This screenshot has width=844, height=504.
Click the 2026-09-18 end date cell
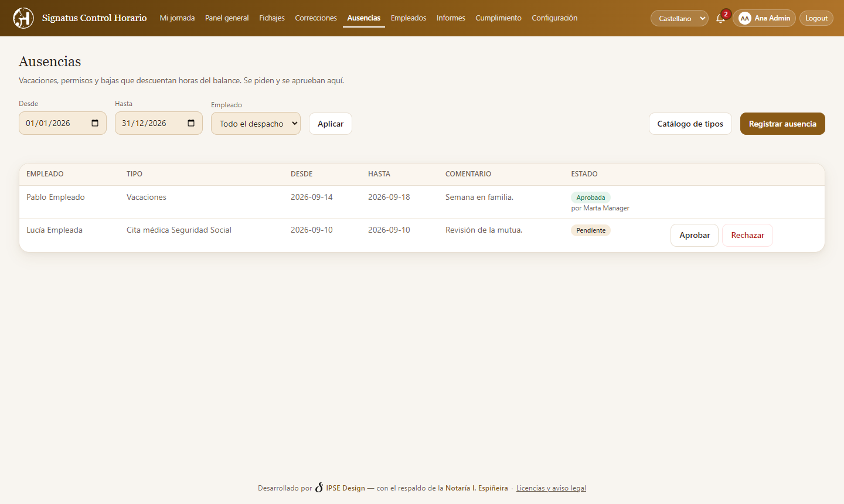click(389, 197)
